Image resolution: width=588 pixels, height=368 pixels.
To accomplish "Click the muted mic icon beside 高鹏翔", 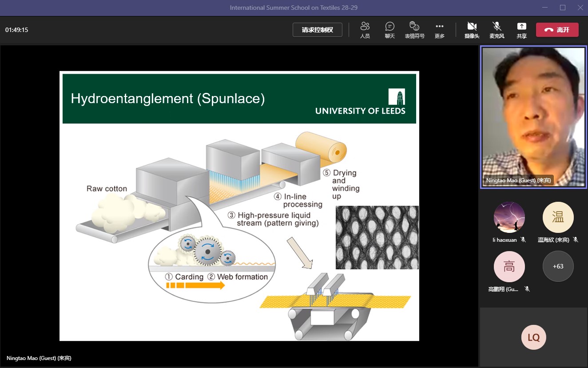I will [x=527, y=289].
